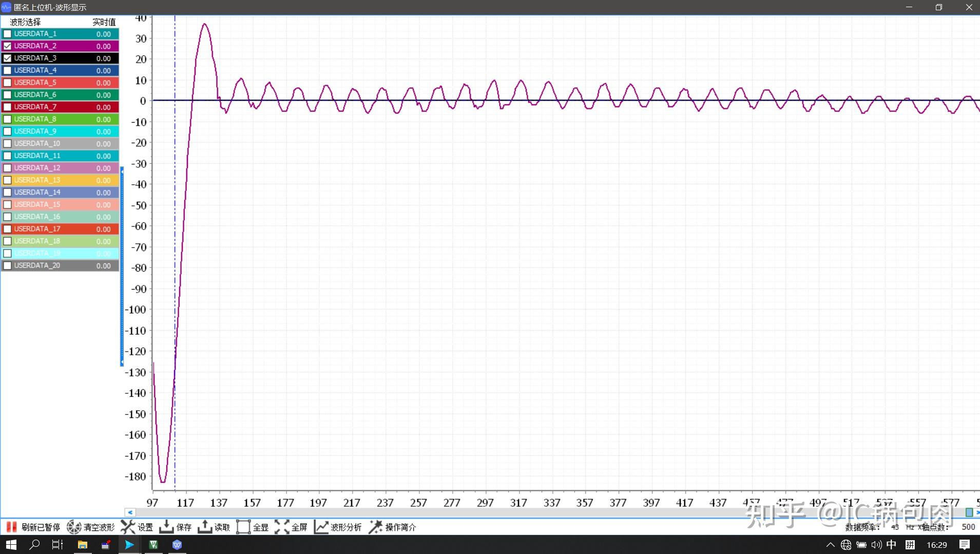This screenshot has height=554, width=980.
Task: Enable the USERDATA_4 waveform checkbox
Action: (7, 70)
